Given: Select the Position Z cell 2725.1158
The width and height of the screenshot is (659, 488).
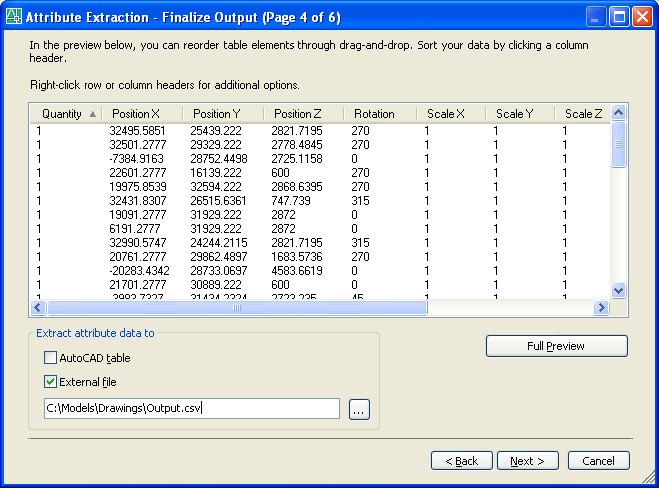Looking at the screenshot, I should coord(297,159).
